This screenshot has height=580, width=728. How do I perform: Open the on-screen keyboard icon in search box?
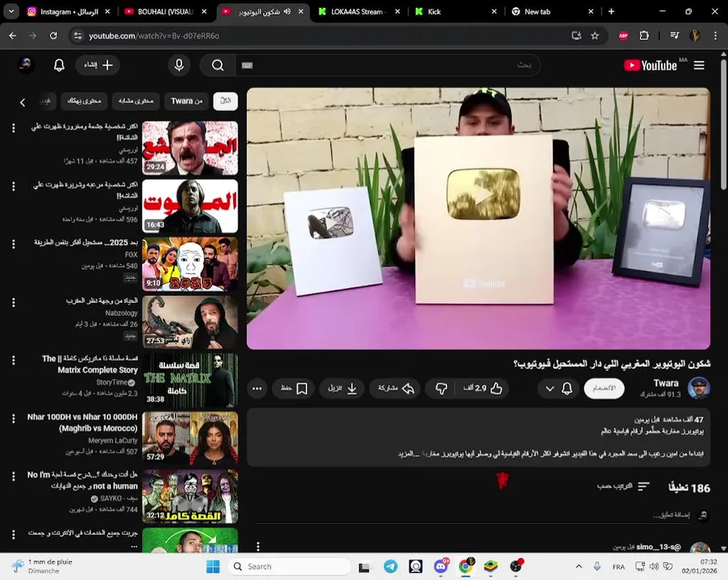click(247, 65)
